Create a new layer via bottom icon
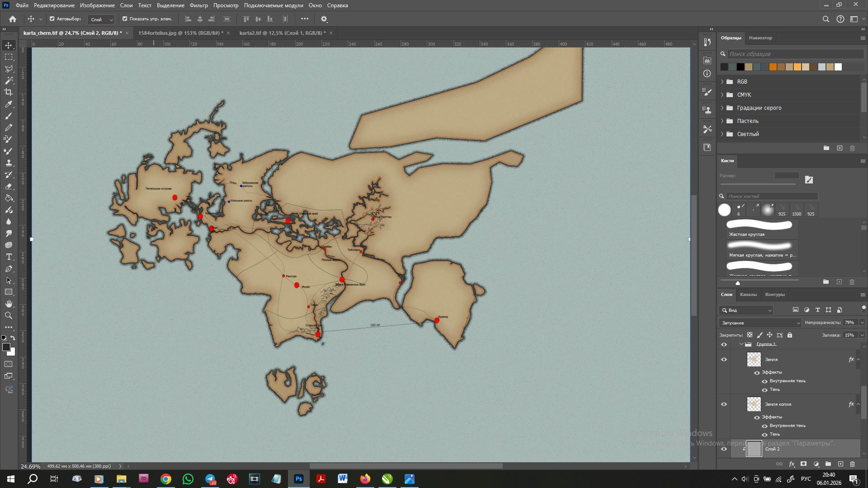This screenshot has width=868, height=488. [840, 464]
